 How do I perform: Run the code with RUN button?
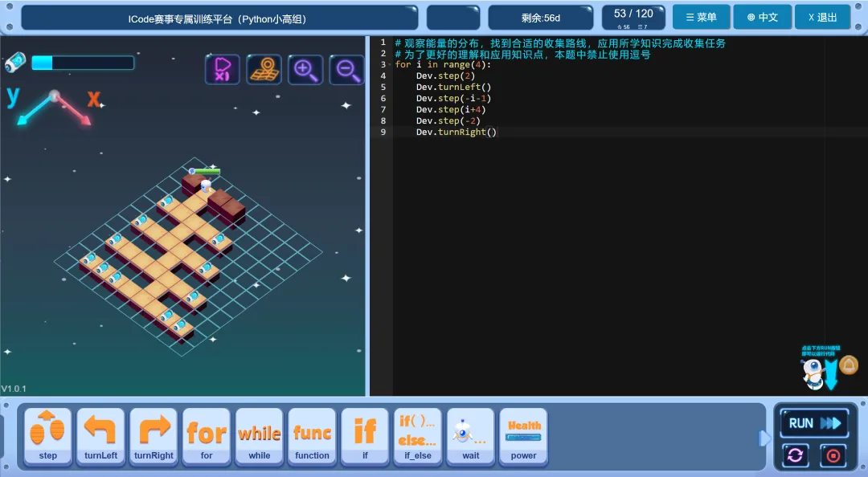814,423
